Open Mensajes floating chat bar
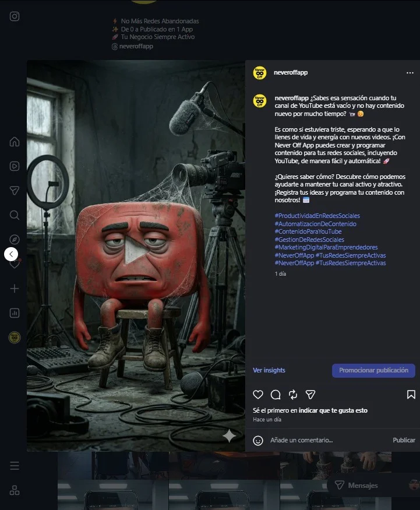Viewport: 420px width, 510px height. tap(373, 486)
